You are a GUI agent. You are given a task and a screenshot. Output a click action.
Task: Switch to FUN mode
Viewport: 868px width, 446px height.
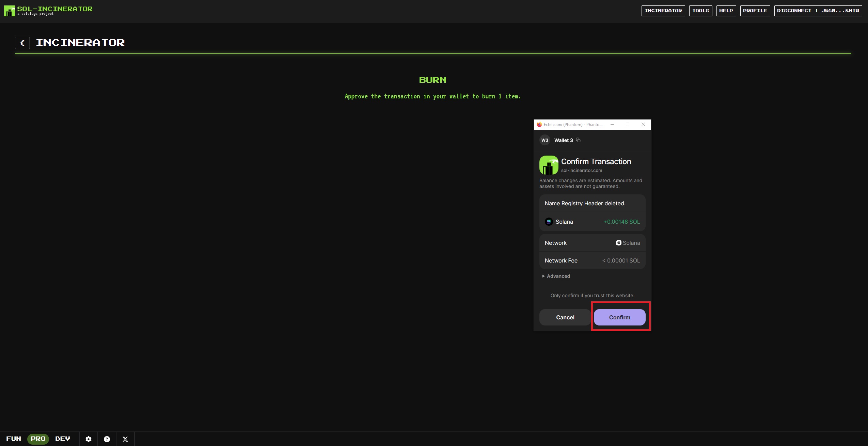tap(14, 439)
